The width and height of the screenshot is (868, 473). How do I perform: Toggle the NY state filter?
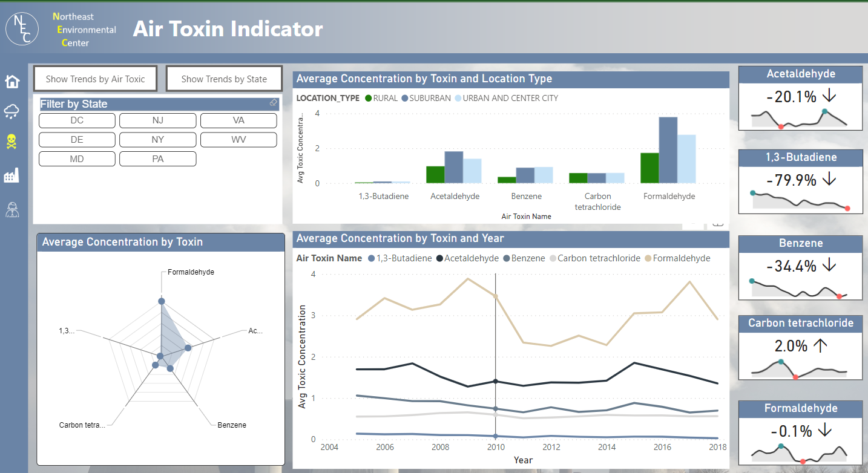[x=157, y=140]
